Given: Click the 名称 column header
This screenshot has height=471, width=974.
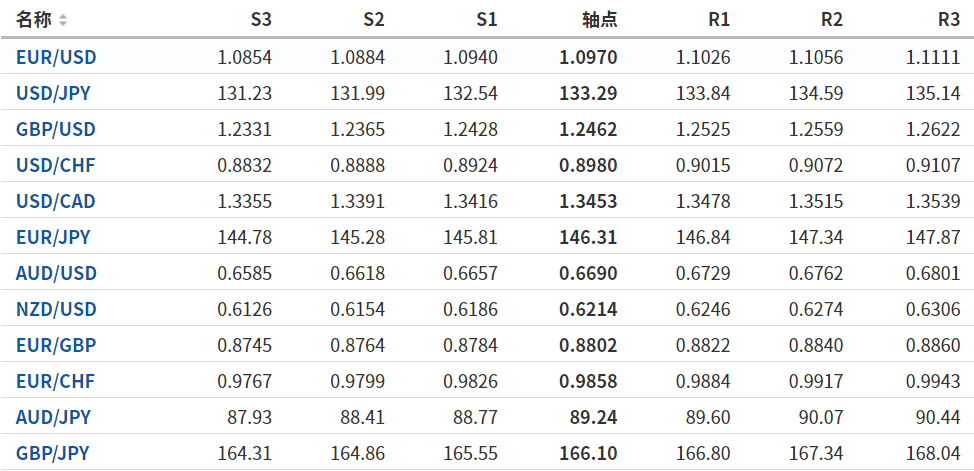Looking at the screenshot, I should (x=34, y=20).
